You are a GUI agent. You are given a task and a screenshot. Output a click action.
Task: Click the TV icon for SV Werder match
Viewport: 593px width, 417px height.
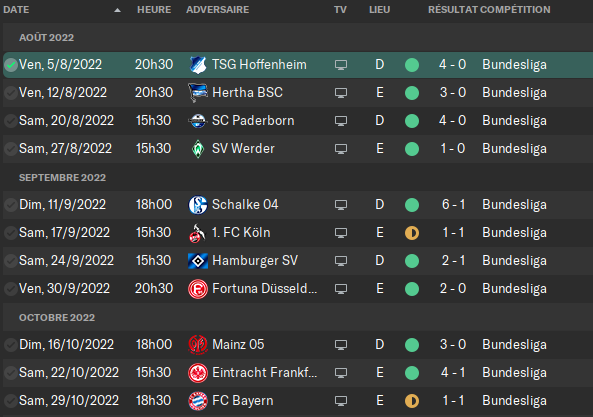click(341, 149)
